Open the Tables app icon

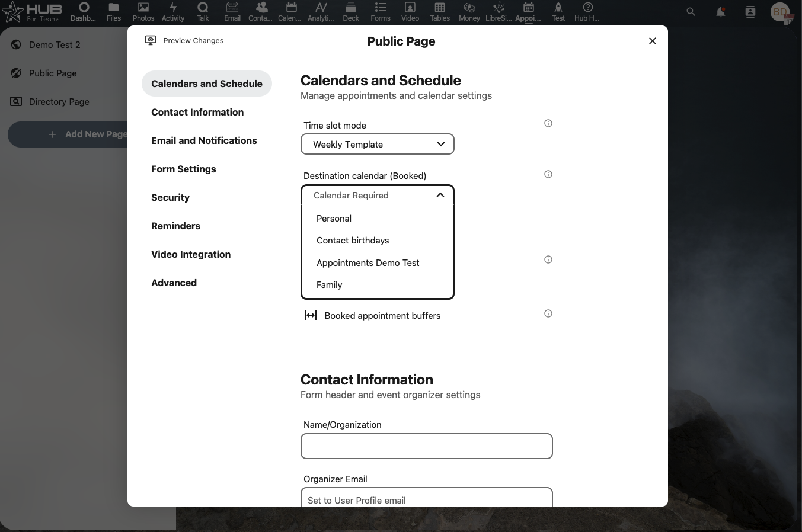click(440, 11)
